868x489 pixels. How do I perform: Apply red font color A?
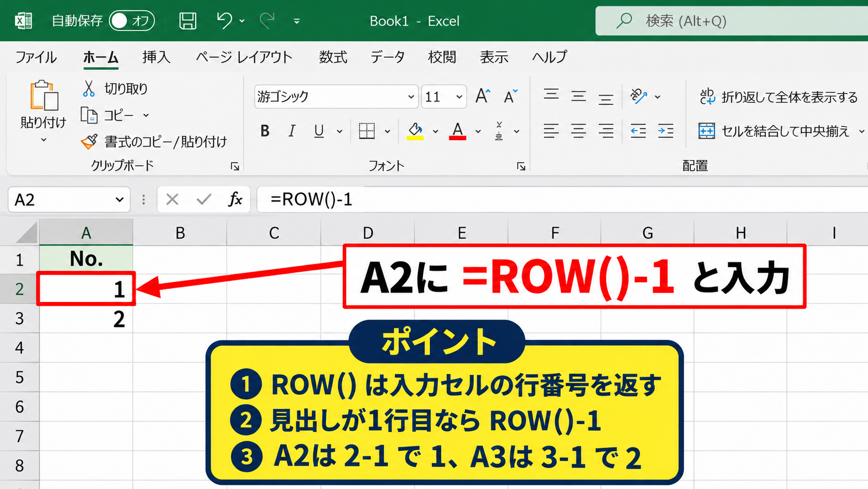[457, 131]
